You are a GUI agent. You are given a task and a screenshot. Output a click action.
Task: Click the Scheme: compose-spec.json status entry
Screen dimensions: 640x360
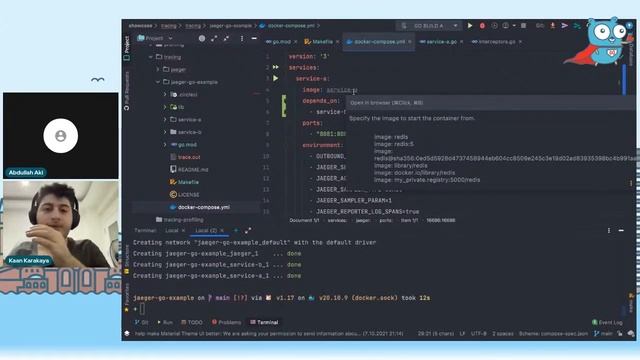click(x=553, y=333)
